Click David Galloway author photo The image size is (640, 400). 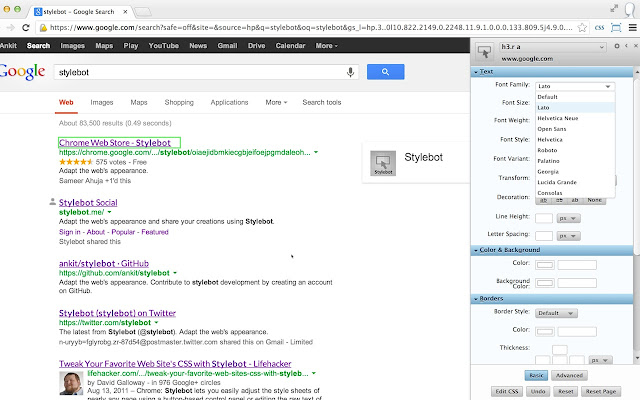pyautogui.click(x=71, y=383)
